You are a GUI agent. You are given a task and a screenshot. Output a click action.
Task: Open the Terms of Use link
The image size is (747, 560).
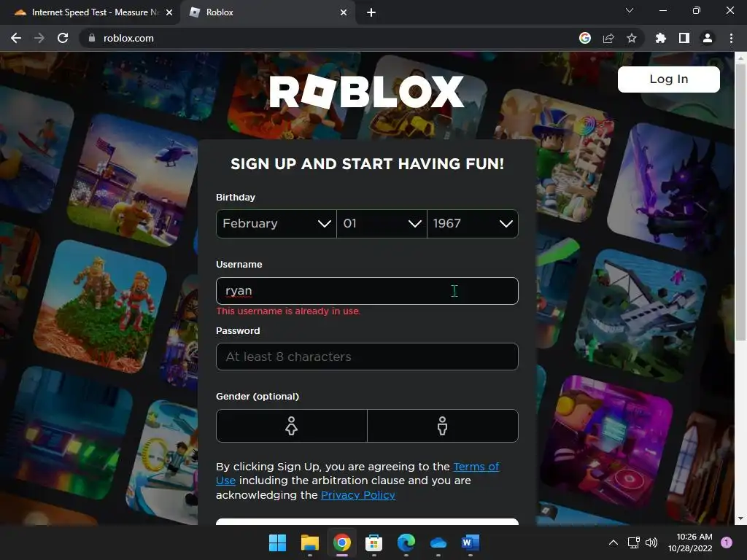476,467
